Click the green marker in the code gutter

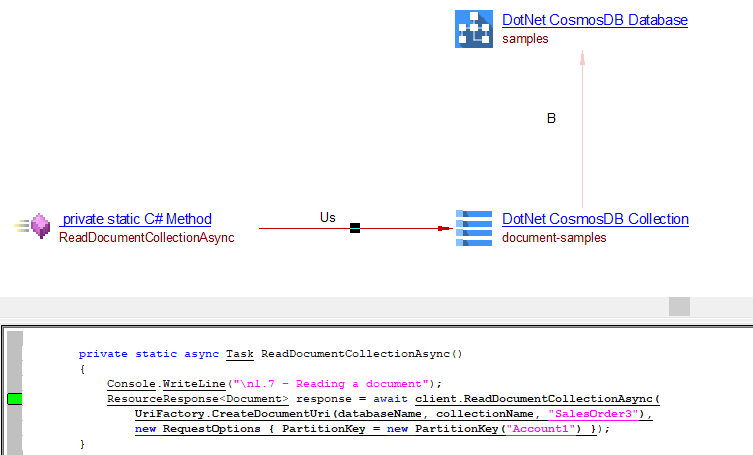15,399
